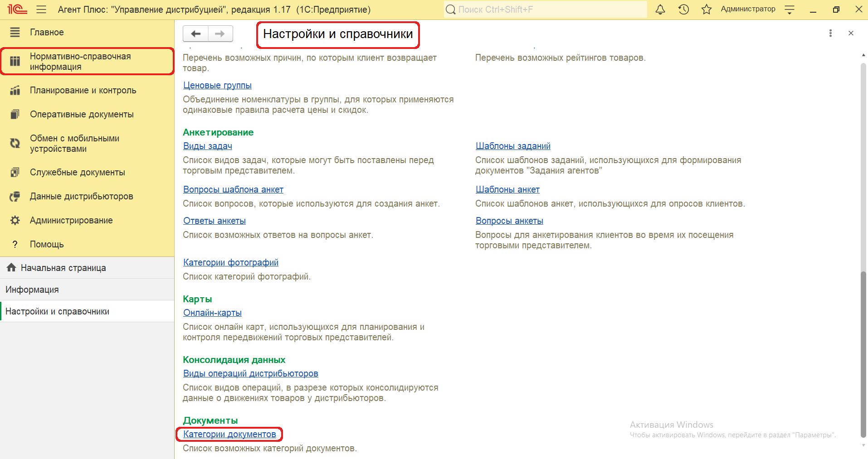The width and height of the screenshot is (868, 459).
Task: Close the Настройки и справочники page
Action: pos(851,33)
